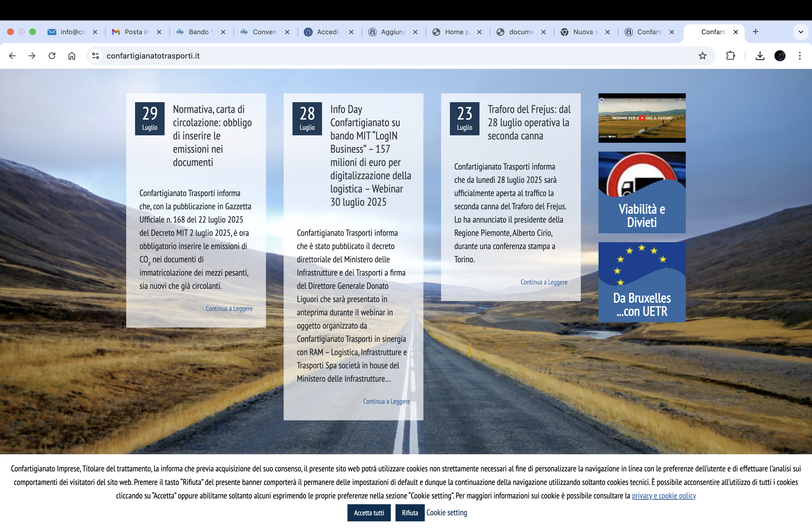Play the Insieme per il futuro video

point(642,118)
